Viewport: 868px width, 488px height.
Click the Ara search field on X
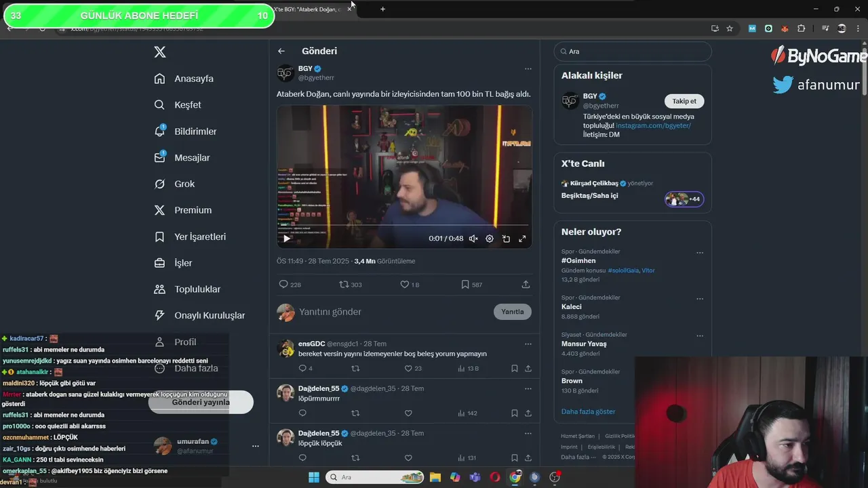click(633, 52)
